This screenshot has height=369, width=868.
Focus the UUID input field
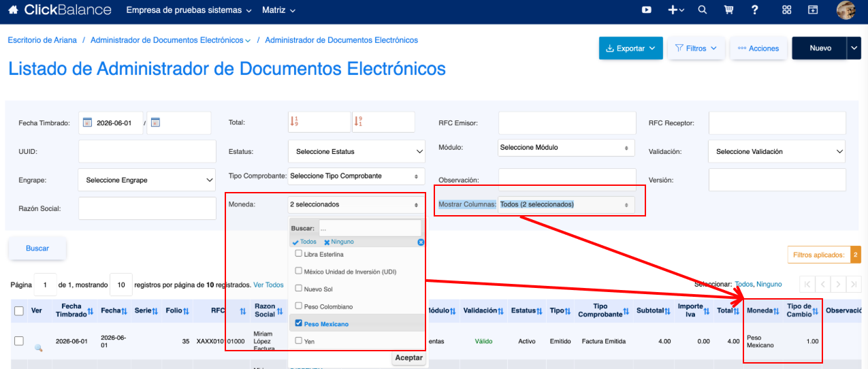pos(147,151)
